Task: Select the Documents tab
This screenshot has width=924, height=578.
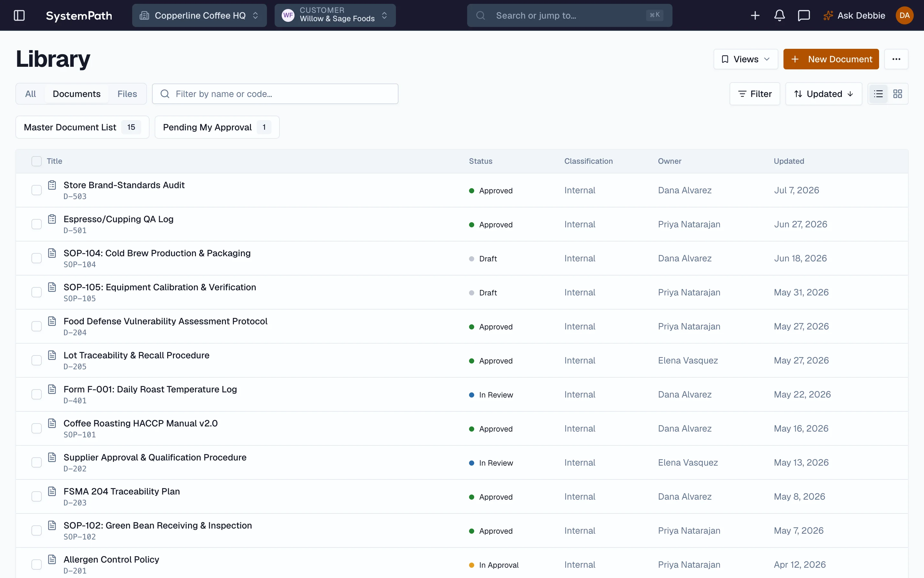Action: (76, 94)
